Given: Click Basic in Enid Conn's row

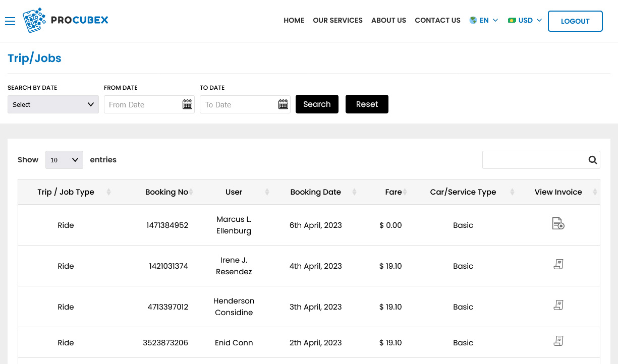Looking at the screenshot, I should coord(463,343).
